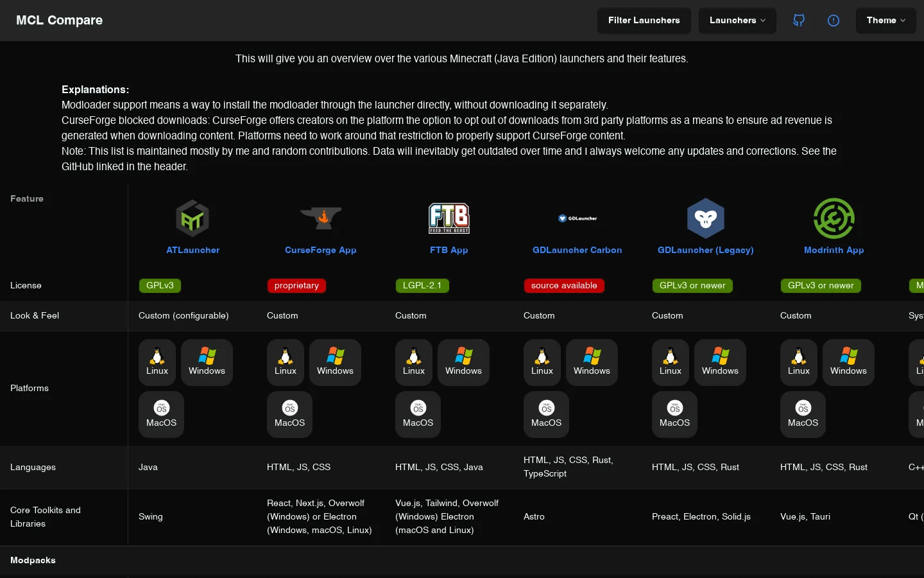The width and height of the screenshot is (924, 578).
Task: Click ATLauncher's Linux platform badge
Action: tap(157, 362)
